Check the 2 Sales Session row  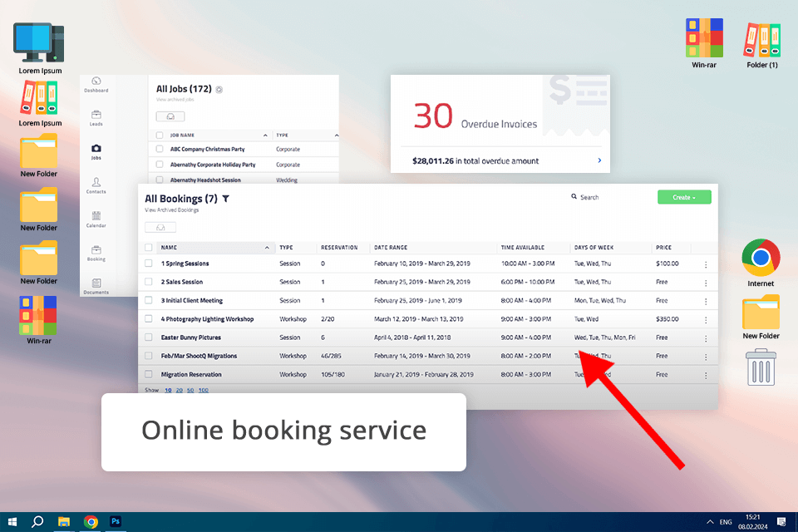(149, 282)
